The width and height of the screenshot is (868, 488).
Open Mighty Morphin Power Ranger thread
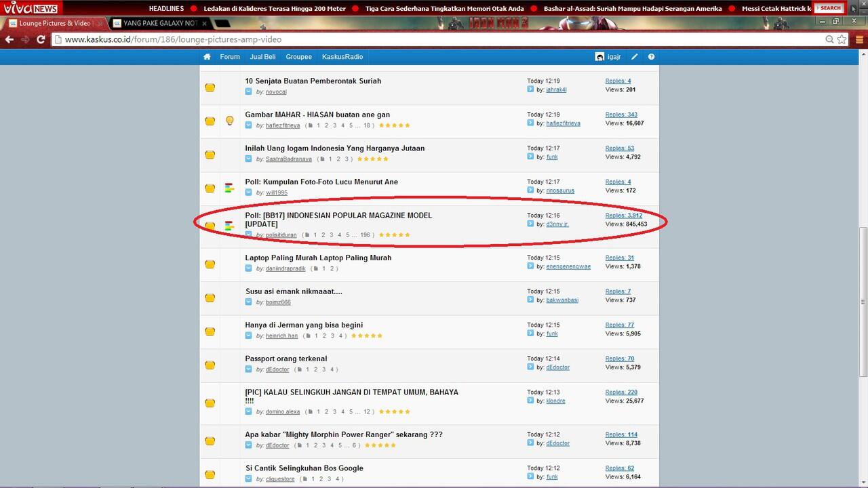(344, 434)
